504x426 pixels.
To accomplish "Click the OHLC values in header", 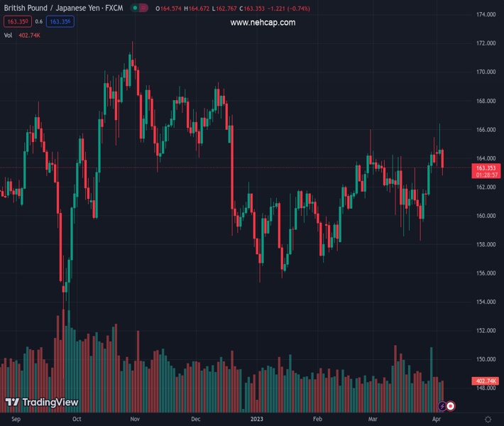I will (206, 9).
